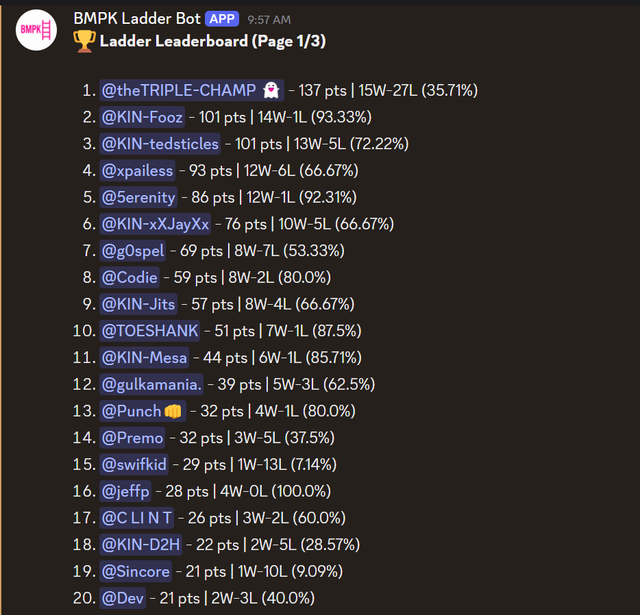Screen dimensions: 640x615
Task: Open the @C LI N T mention
Action: click(137, 518)
